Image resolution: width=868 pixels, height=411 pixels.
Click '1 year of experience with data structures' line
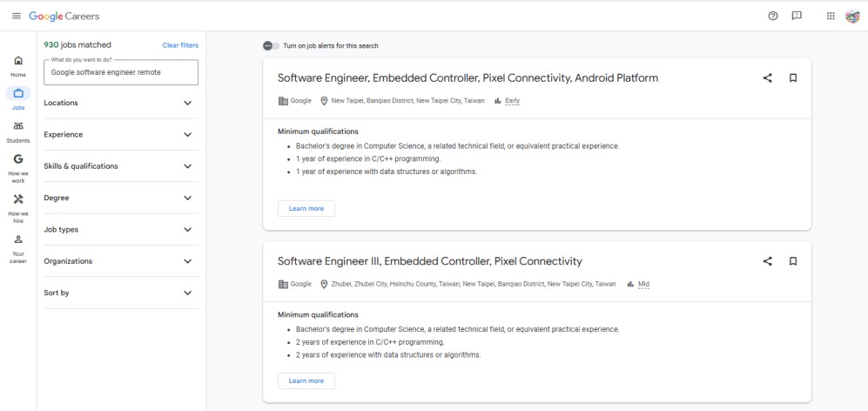pyautogui.click(x=387, y=172)
